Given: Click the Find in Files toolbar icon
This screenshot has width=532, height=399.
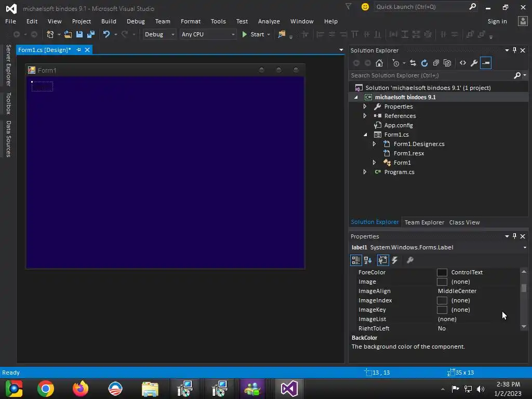Looking at the screenshot, I should [282, 34].
